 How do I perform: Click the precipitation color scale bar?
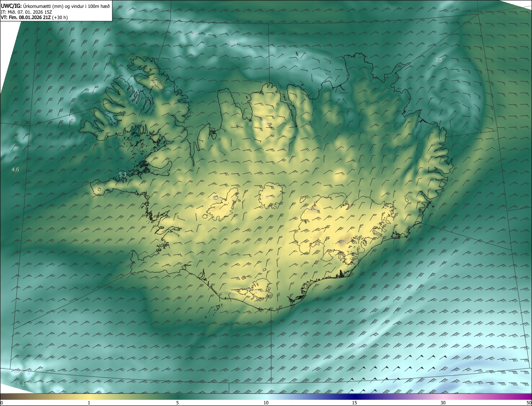pos(266,396)
